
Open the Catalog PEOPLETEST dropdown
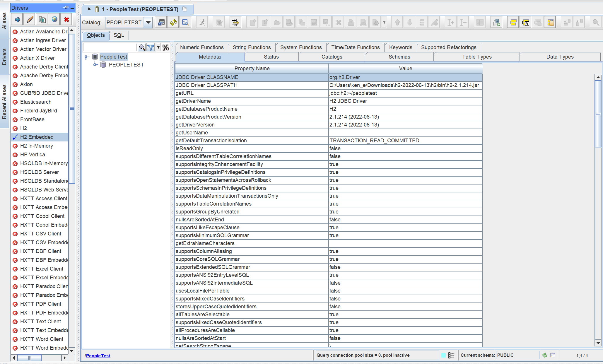[x=148, y=22]
